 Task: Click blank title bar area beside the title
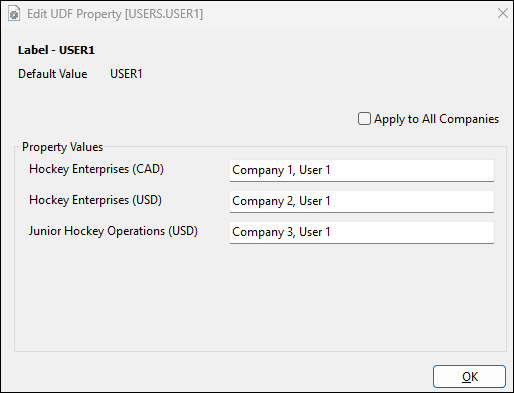pyautogui.click(x=347, y=14)
